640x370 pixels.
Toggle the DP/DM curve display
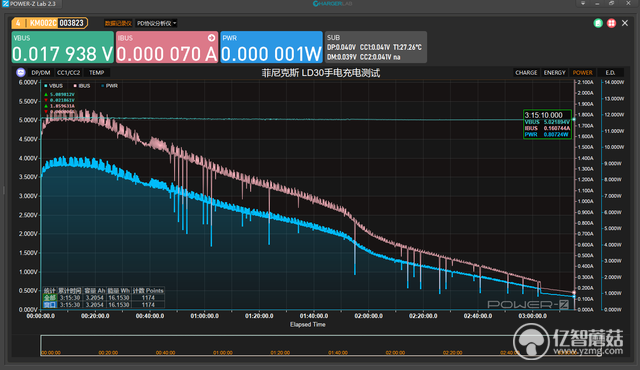click(x=41, y=73)
